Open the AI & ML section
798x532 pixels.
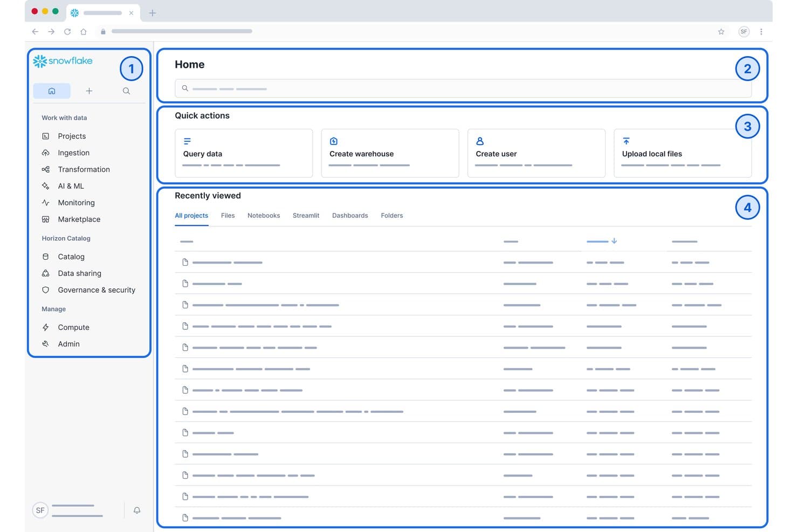coord(71,186)
